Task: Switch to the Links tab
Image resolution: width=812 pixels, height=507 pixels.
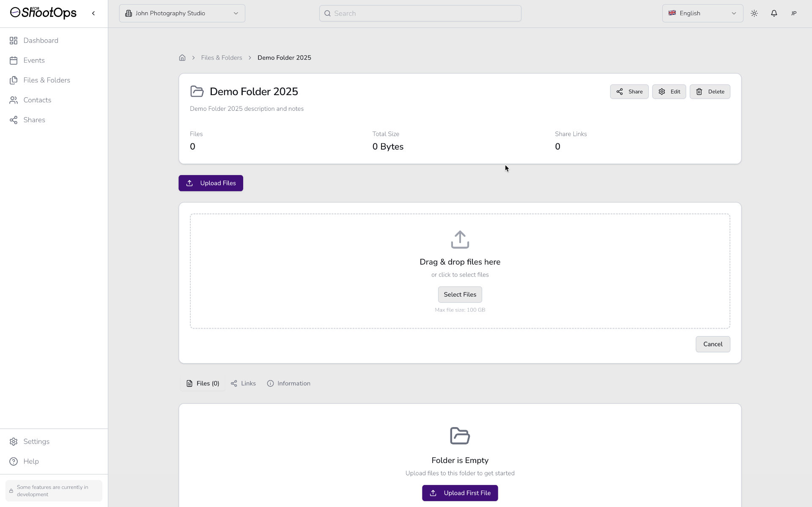Action: point(244,384)
